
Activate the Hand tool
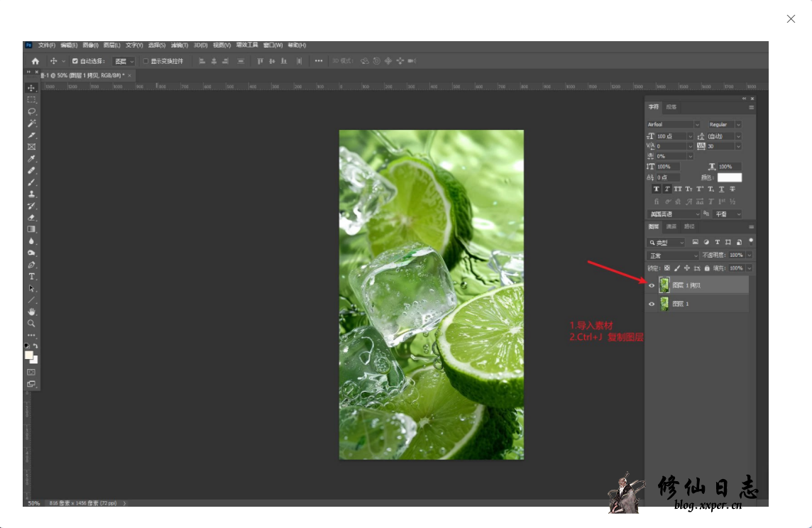(x=31, y=312)
